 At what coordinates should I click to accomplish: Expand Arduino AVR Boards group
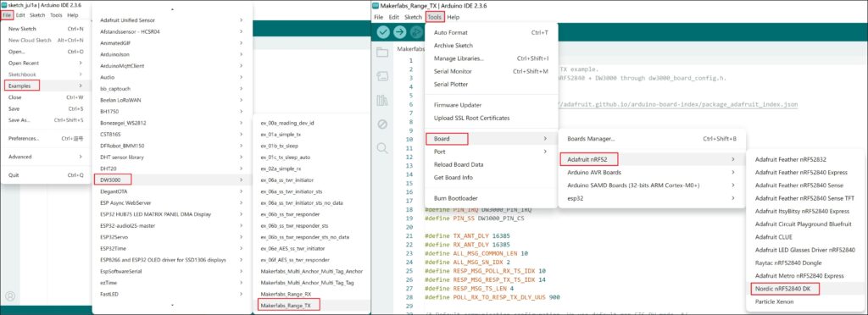pyautogui.click(x=652, y=173)
